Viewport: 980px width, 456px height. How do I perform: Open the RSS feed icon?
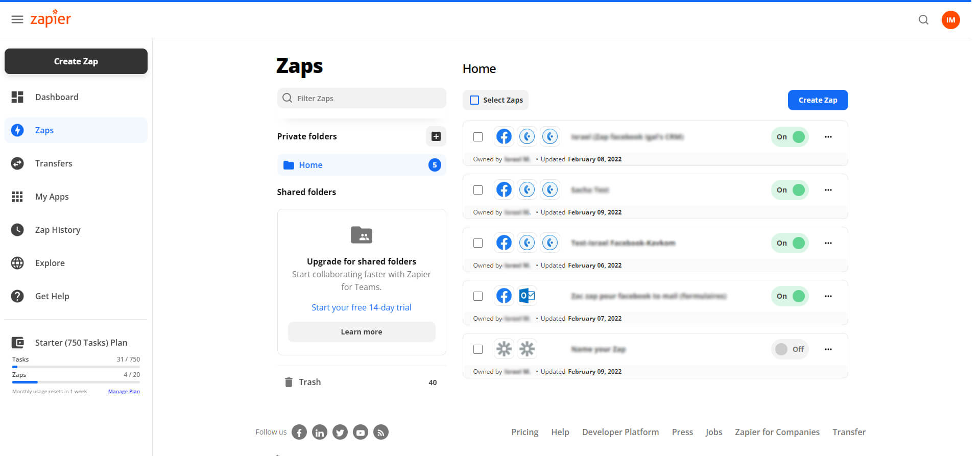coord(381,433)
